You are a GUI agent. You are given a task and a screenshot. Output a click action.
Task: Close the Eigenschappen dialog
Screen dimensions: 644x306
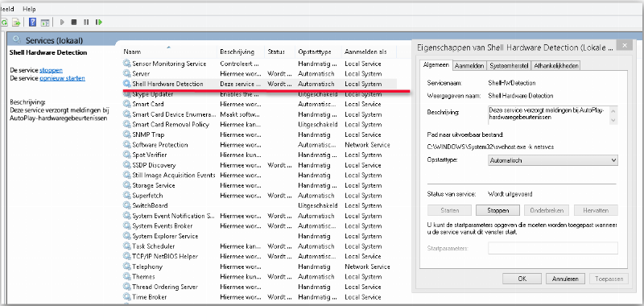[x=625, y=46]
